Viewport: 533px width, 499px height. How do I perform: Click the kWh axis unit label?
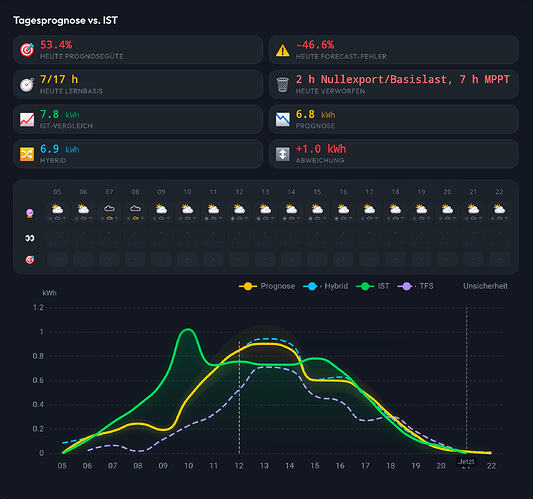click(49, 293)
